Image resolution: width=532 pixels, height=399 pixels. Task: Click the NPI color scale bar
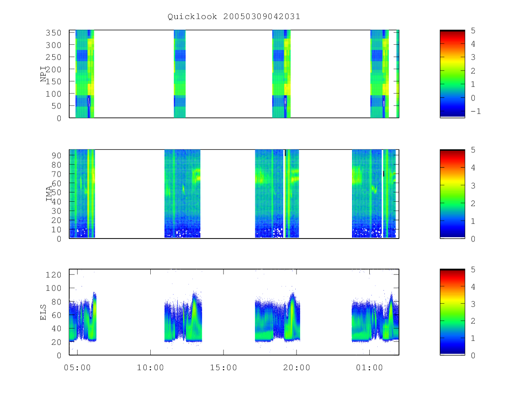(x=452, y=74)
